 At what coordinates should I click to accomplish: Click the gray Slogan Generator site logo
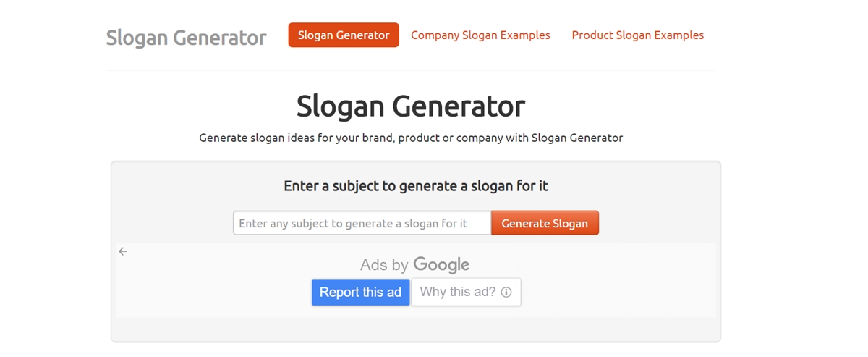pyautogui.click(x=186, y=38)
